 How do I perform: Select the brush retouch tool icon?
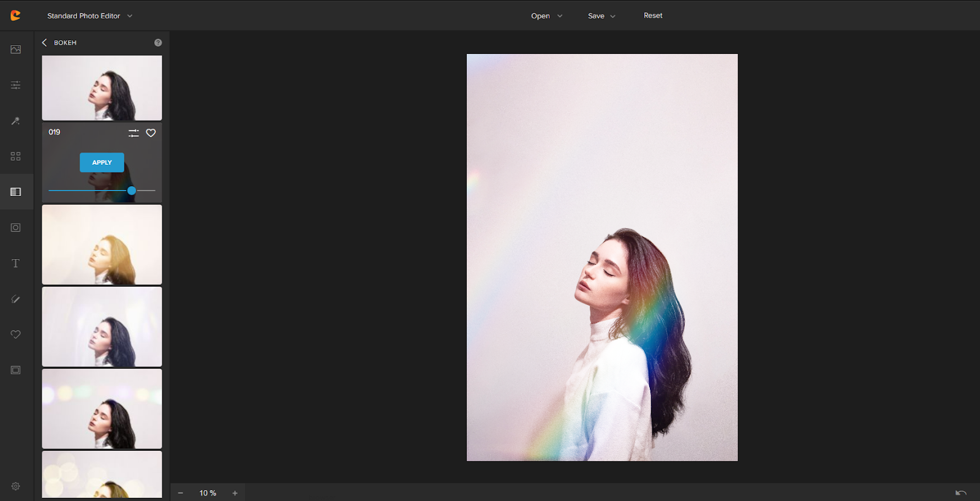point(16,299)
